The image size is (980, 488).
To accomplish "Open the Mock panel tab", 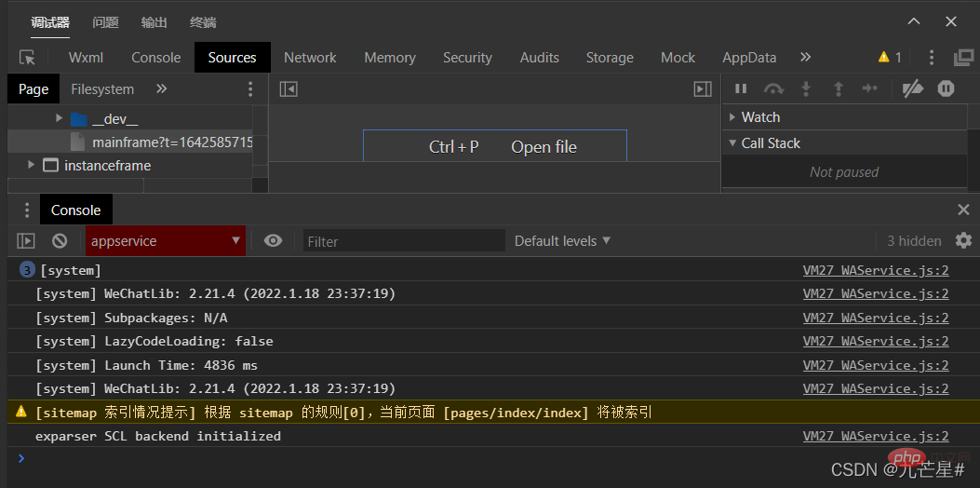I will tap(678, 58).
